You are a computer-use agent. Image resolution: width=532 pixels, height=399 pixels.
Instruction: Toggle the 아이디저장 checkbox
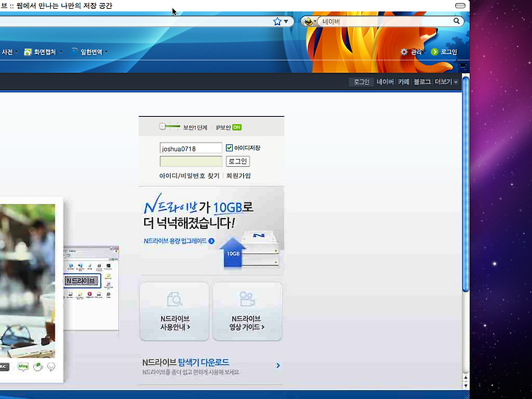click(x=229, y=148)
